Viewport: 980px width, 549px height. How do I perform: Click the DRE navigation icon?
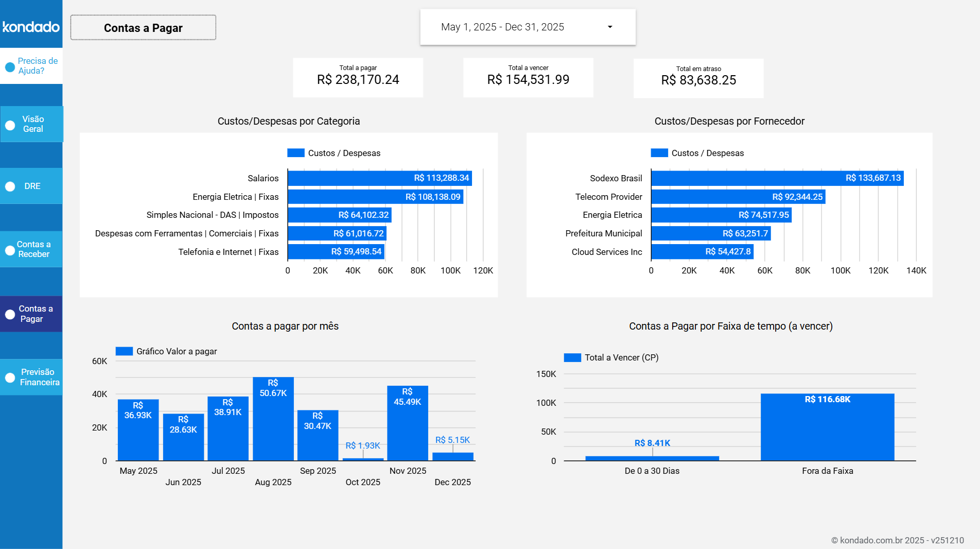point(9,185)
